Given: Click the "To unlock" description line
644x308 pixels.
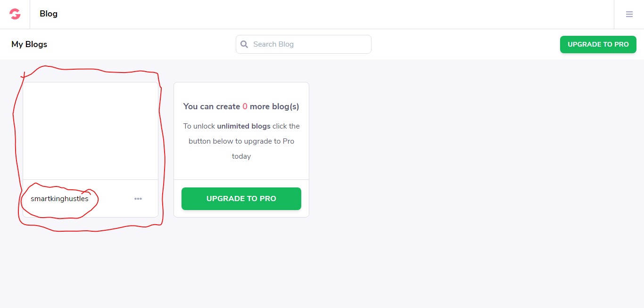Looking at the screenshot, I should (241, 126).
